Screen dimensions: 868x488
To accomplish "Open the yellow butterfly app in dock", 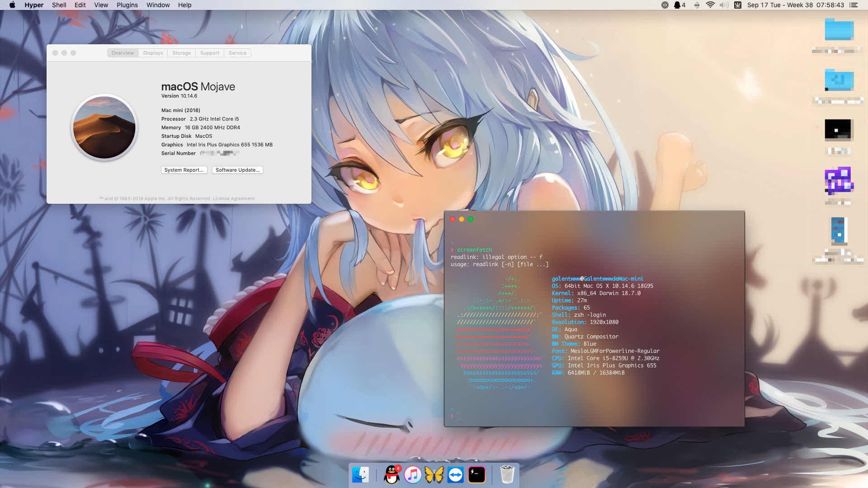I will pos(434,475).
